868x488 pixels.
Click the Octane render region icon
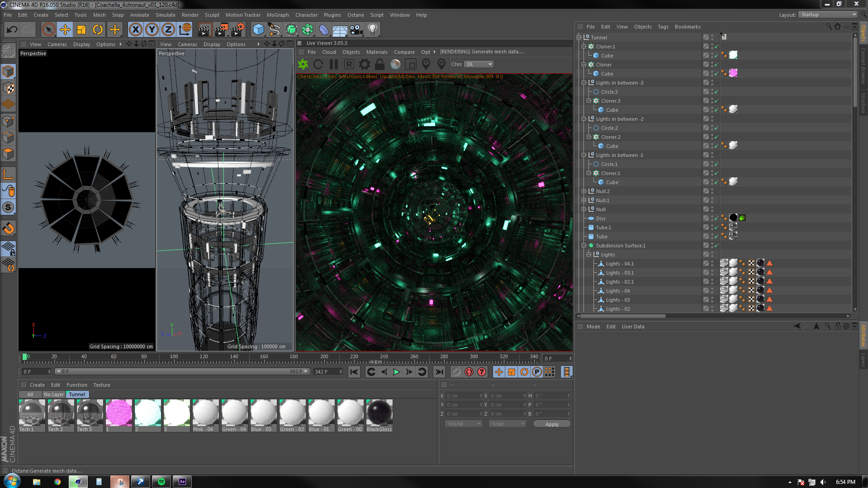[411, 64]
